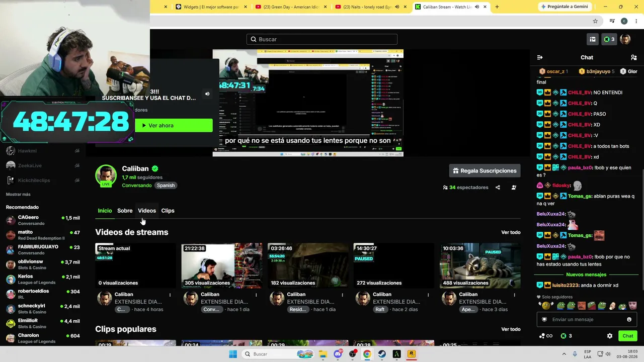Open the emote picker in chat input

(629, 319)
